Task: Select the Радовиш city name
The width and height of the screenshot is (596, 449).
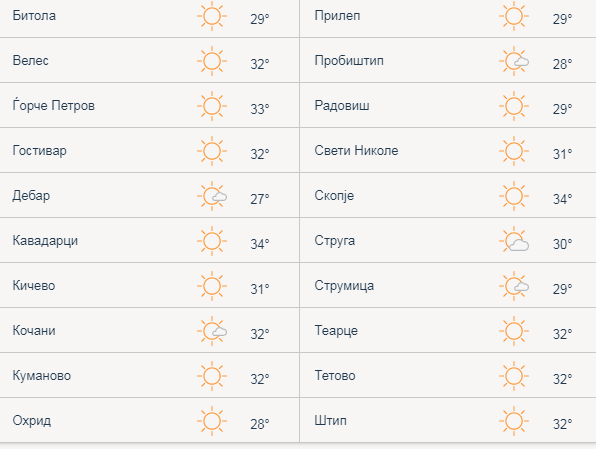Action: click(342, 105)
